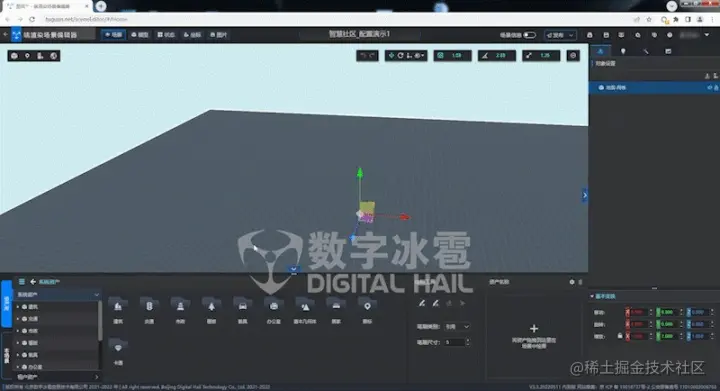Image resolution: width=720 pixels, height=391 pixels.
Task: Select the blue side tab of asset panel
Action: [6, 303]
